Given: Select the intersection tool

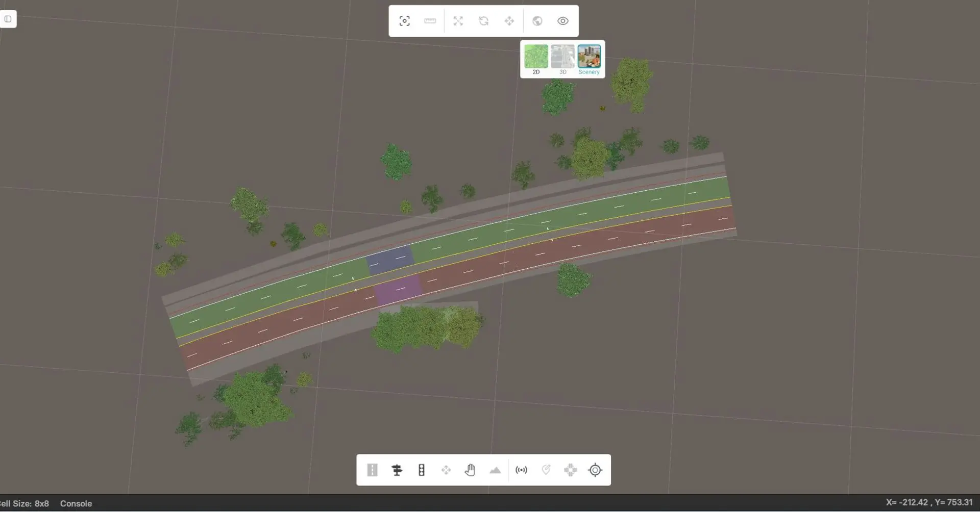Looking at the screenshot, I should coord(570,470).
